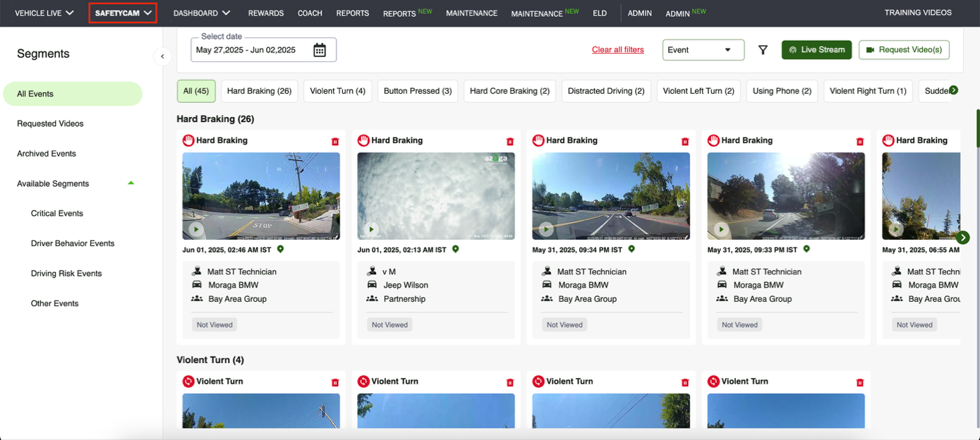
Task: Click the filter funnel icon
Action: pos(763,50)
